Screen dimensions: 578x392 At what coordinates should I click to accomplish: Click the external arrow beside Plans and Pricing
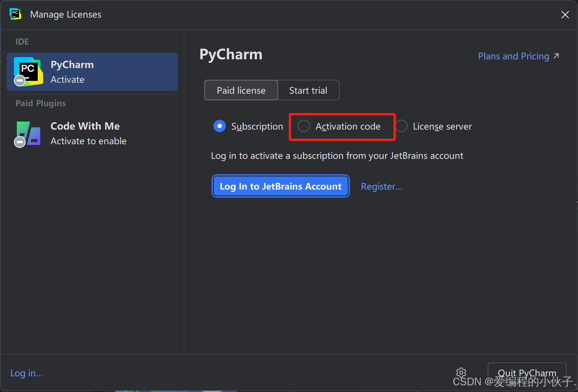click(x=556, y=56)
